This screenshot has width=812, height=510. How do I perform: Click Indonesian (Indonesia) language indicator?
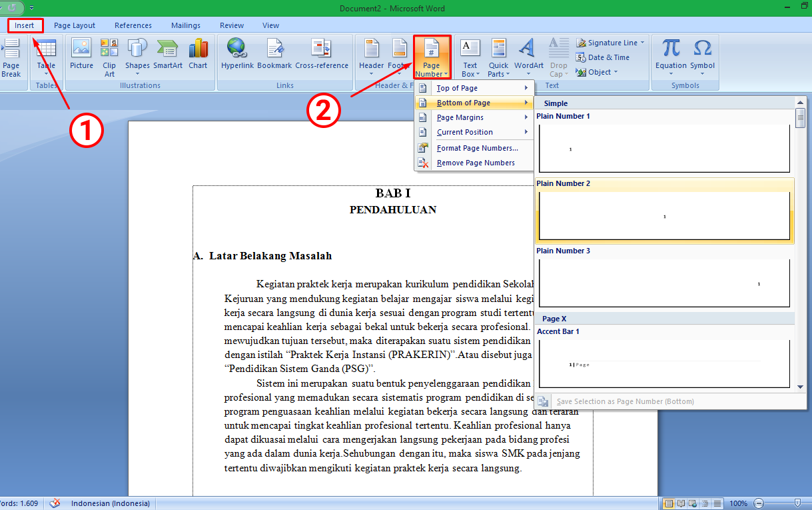click(x=111, y=503)
